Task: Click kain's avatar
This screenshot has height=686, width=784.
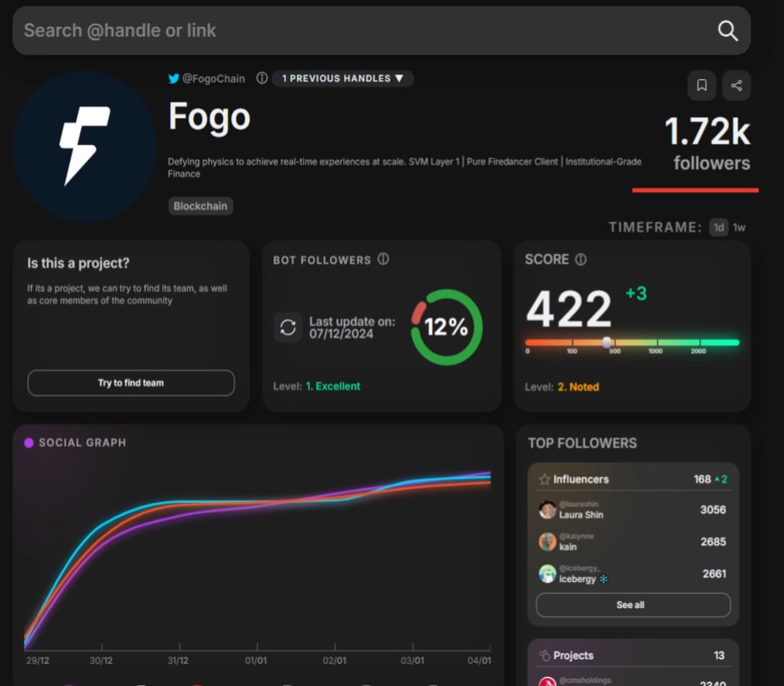Action: (547, 542)
